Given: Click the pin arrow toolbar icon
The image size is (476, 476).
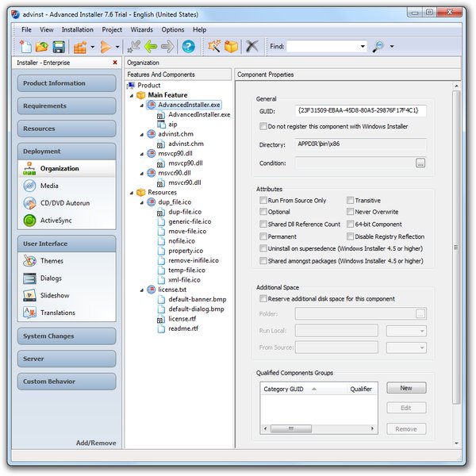Looking at the screenshot, I should pyautogui.click(x=133, y=47).
